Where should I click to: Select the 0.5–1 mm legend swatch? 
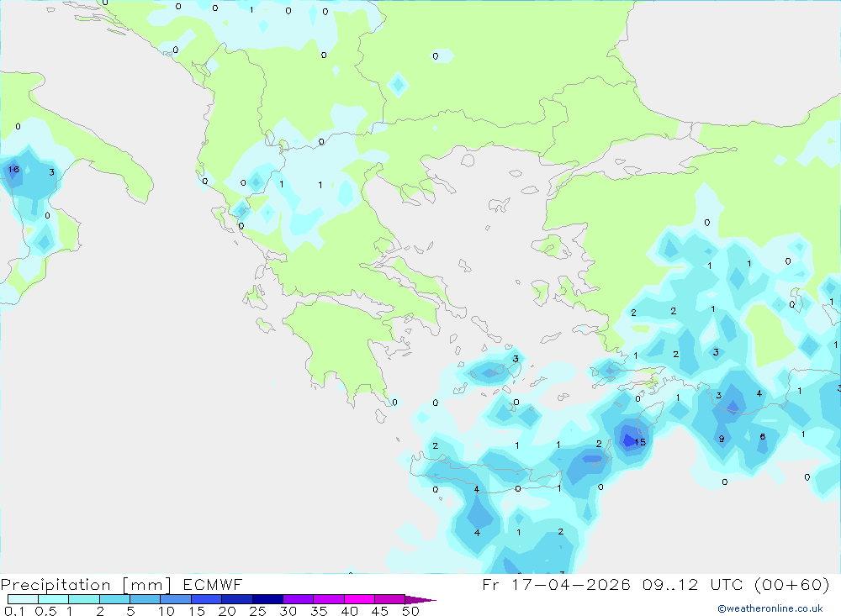coord(53,599)
